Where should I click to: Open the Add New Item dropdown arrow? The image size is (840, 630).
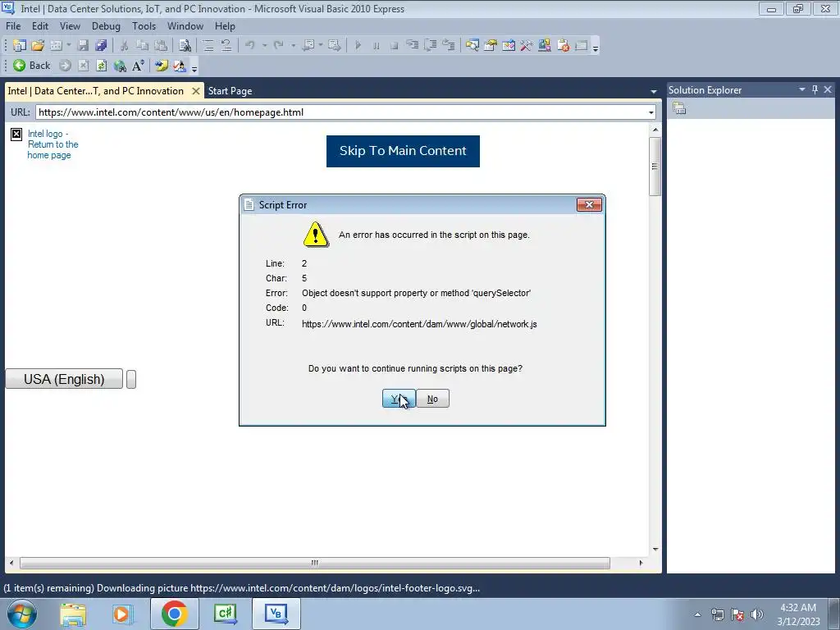click(x=69, y=46)
